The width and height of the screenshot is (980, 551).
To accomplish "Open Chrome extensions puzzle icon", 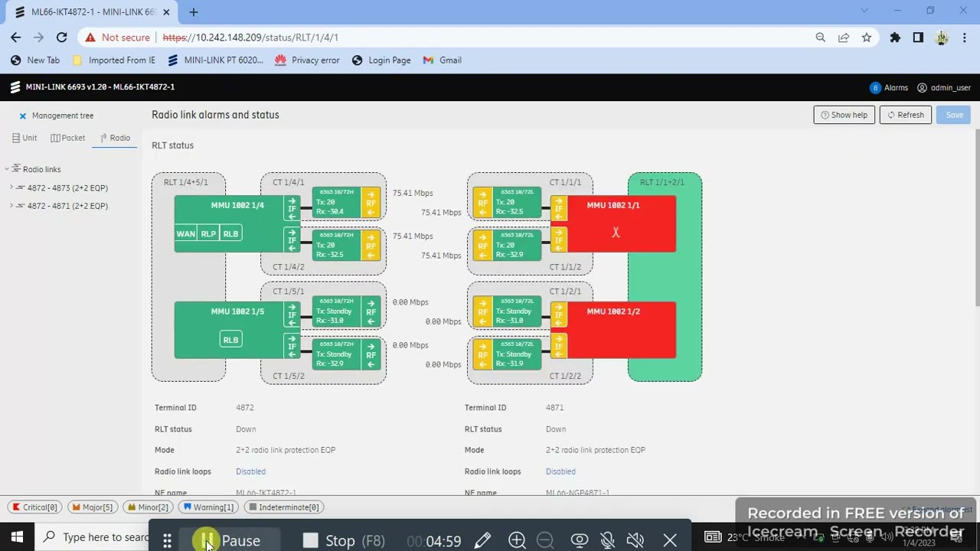I will click(895, 37).
